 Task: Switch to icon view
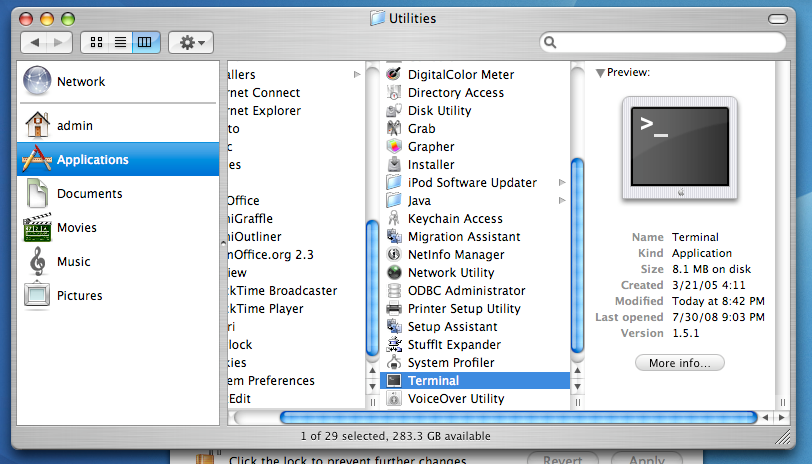point(96,42)
